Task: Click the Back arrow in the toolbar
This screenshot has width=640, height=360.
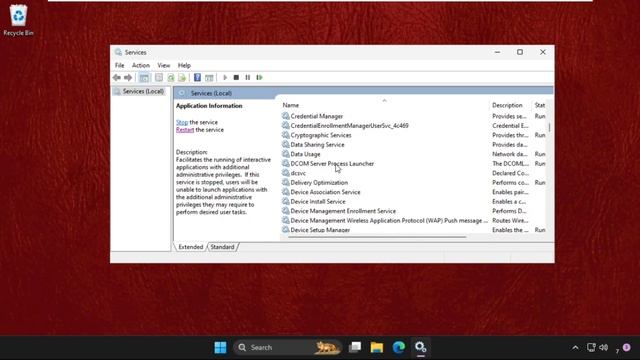Action: (x=117, y=78)
